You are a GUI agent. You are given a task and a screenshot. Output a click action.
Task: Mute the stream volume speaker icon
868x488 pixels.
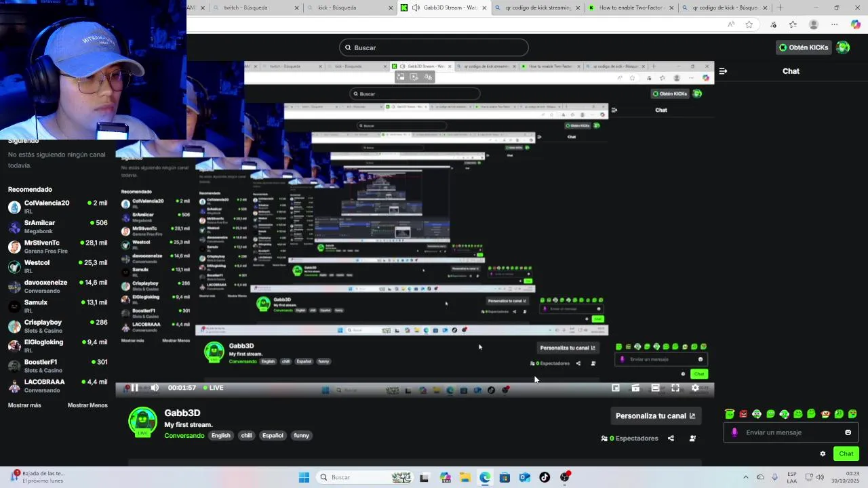(x=155, y=388)
